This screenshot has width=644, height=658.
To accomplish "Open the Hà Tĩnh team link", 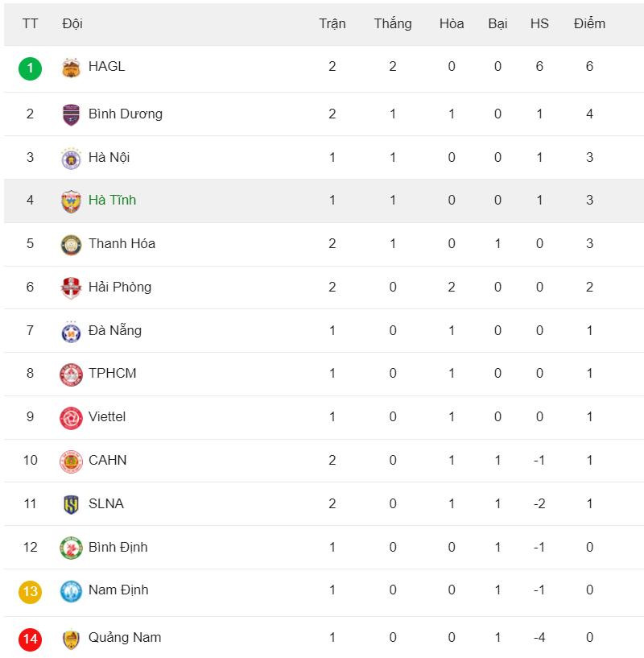I will point(112,201).
